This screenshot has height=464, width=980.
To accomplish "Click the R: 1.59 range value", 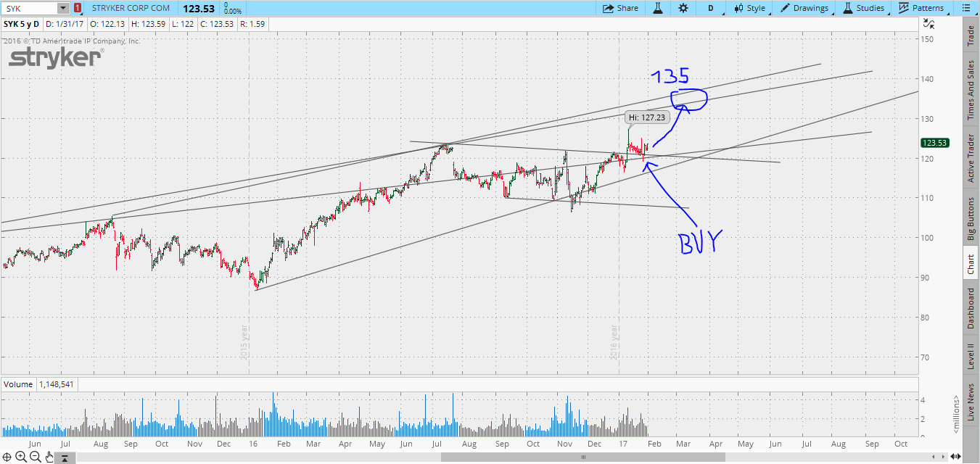I will click(x=252, y=23).
